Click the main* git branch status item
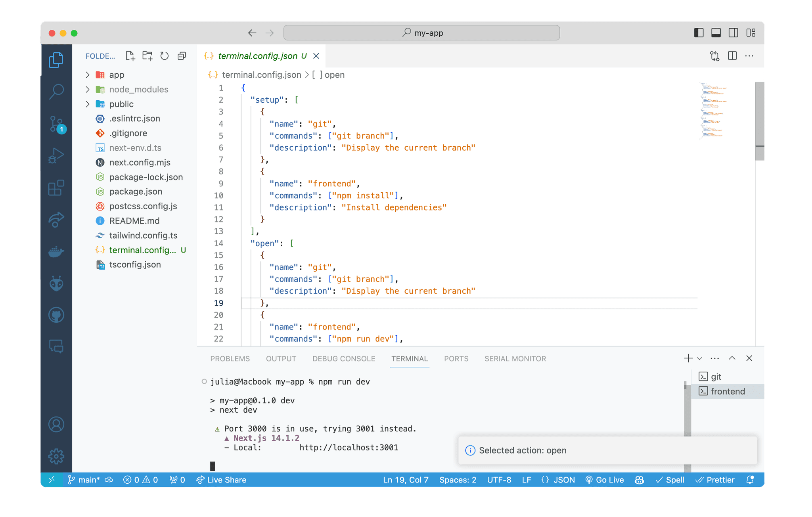This screenshot has height=517, width=812. [x=84, y=480]
